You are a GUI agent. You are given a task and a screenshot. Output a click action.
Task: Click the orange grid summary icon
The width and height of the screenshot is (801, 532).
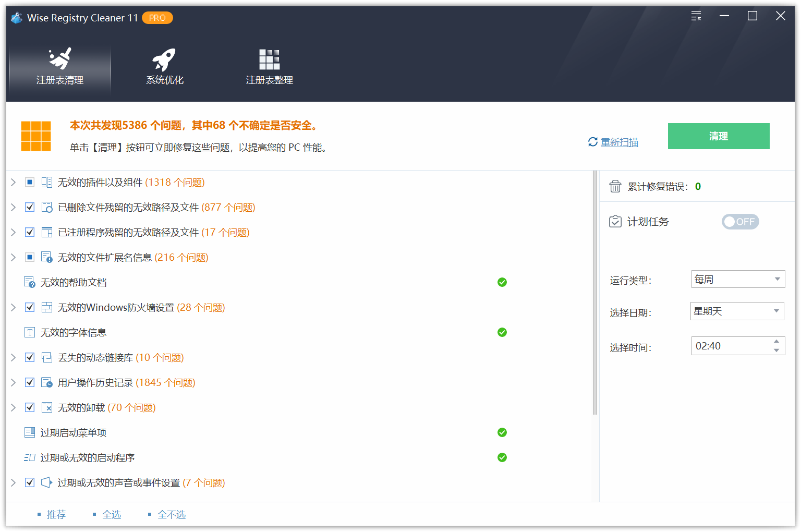pos(36,136)
